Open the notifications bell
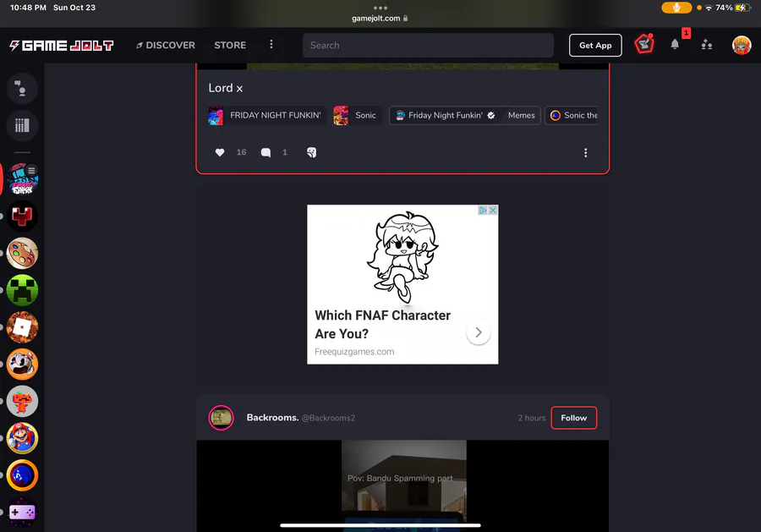The height and width of the screenshot is (532, 761). click(675, 45)
